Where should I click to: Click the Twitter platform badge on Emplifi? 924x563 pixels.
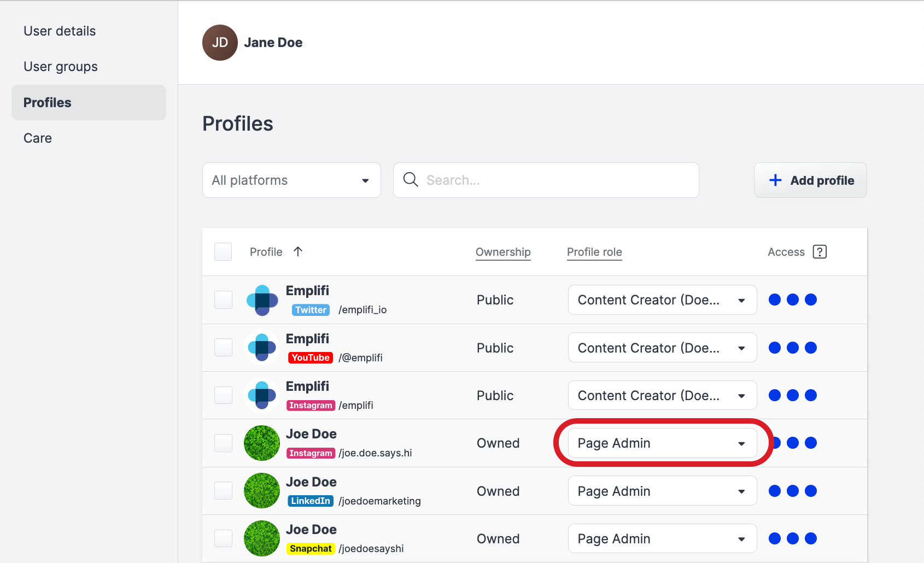[310, 309]
